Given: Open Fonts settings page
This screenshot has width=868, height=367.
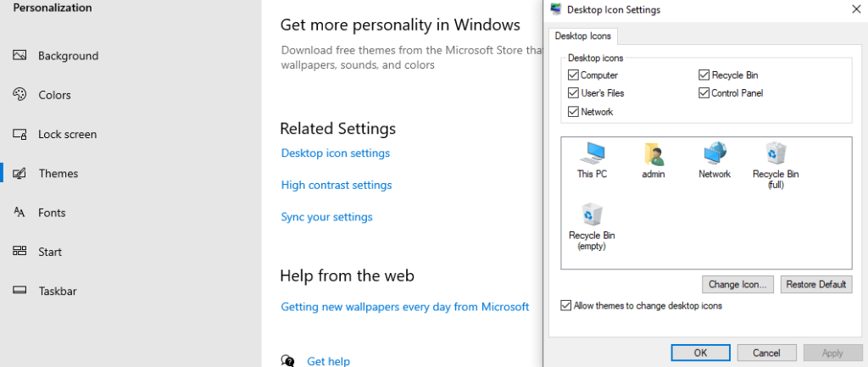Looking at the screenshot, I should (x=52, y=213).
